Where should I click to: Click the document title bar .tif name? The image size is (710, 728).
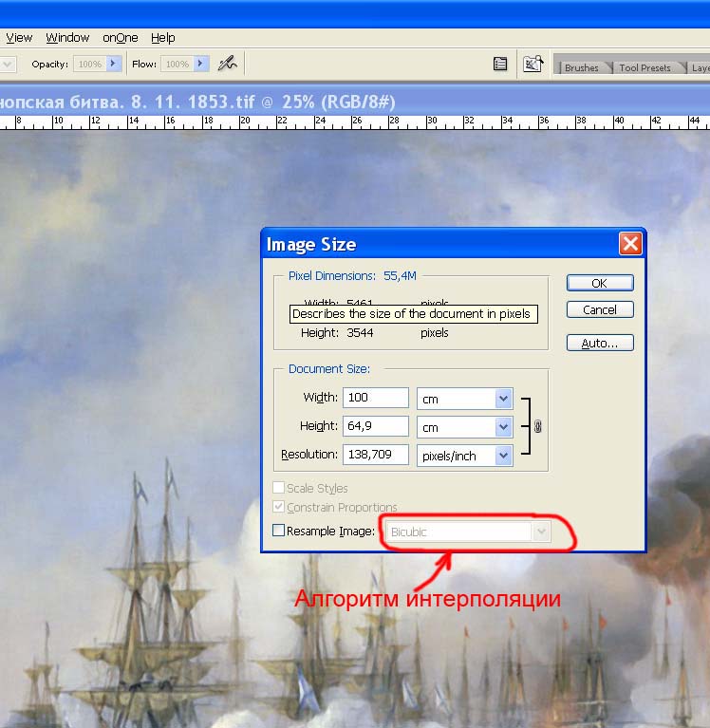[197, 102]
